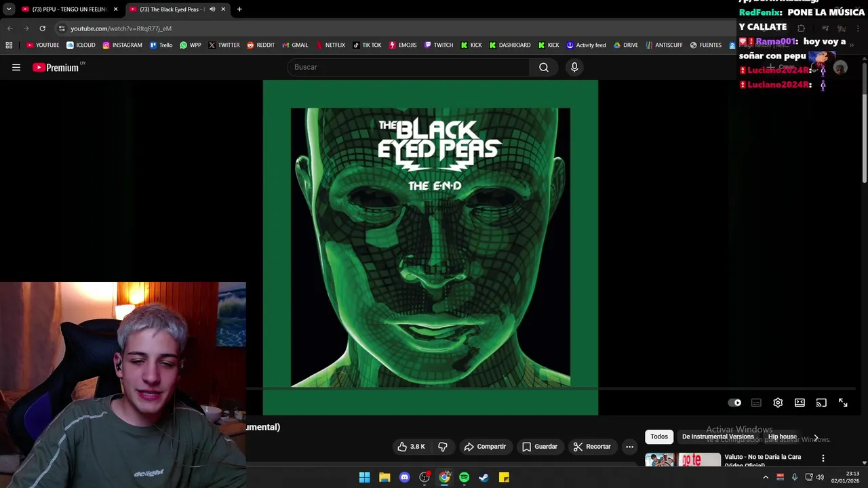Open the DRIVE bookmark
Image resolution: width=868 pixels, height=488 pixels.
click(625, 45)
